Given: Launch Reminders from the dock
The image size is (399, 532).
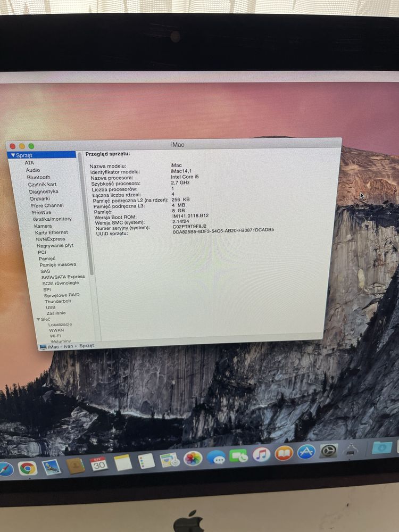Looking at the screenshot, I should [147, 461].
